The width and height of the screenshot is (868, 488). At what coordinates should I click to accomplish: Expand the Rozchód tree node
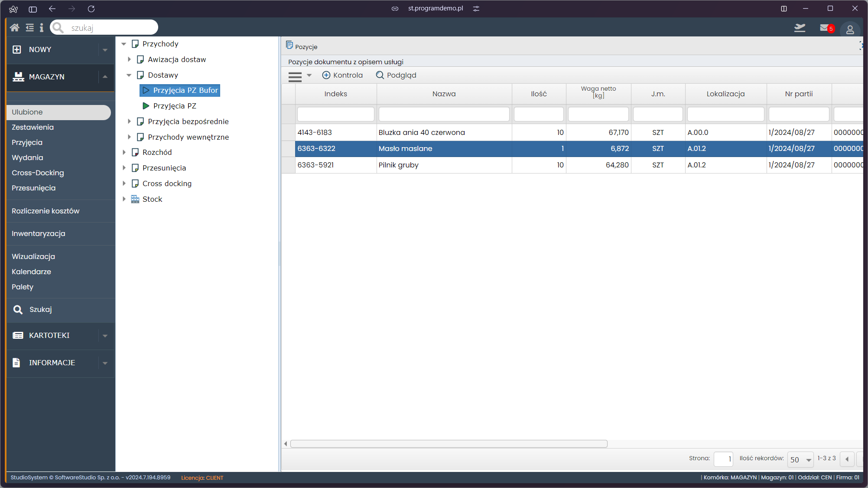(124, 152)
